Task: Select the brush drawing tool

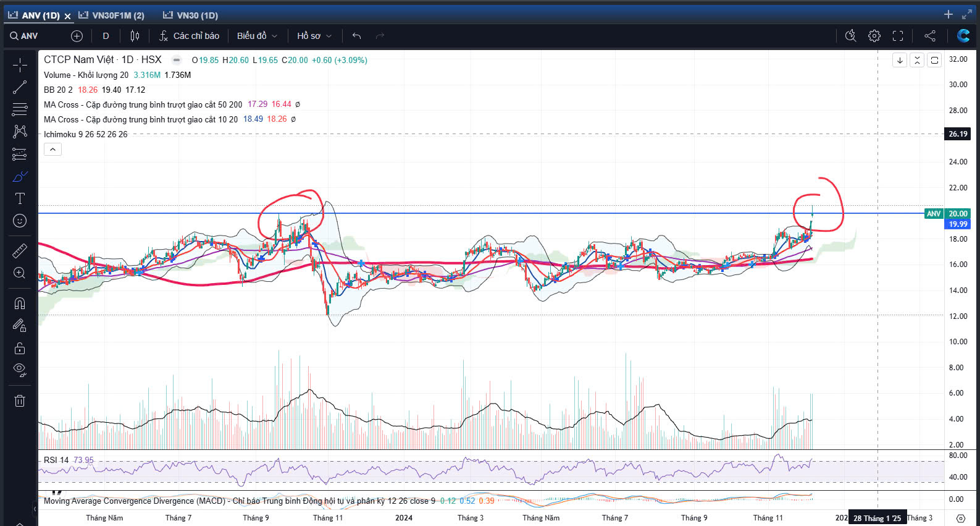Action: (20, 176)
